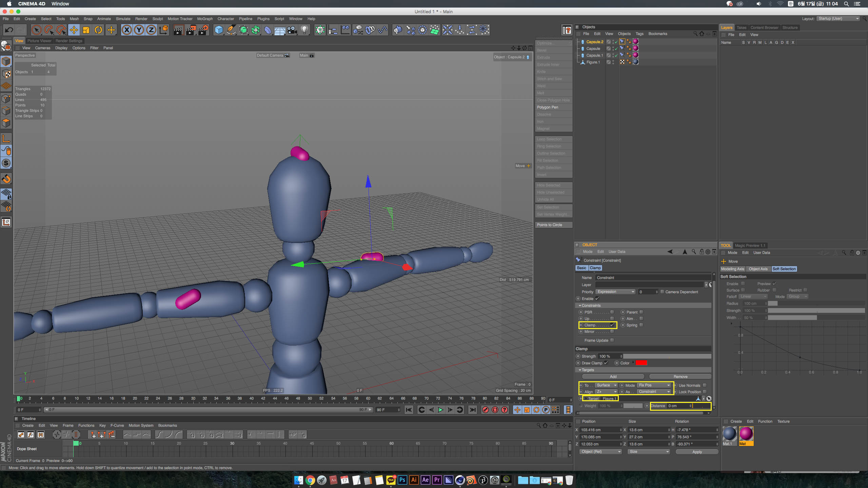Open the Photoshop app from the Dock

[402, 480]
